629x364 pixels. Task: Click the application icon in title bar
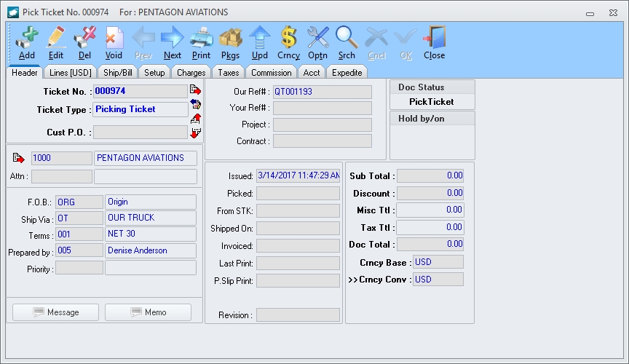point(13,12)
